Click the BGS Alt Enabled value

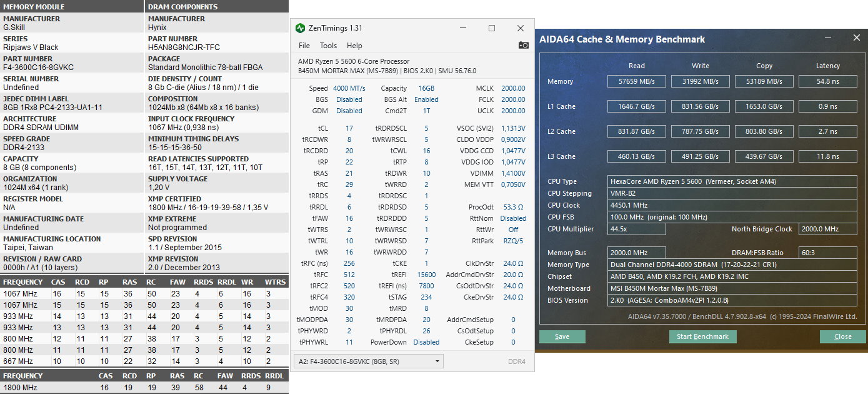426,99
